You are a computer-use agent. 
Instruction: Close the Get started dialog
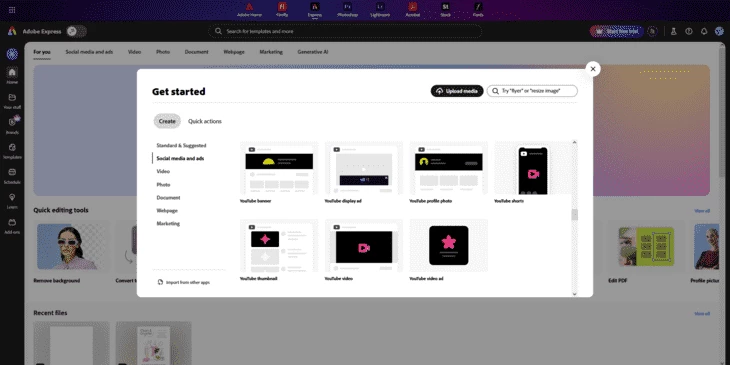click(593, 69)
